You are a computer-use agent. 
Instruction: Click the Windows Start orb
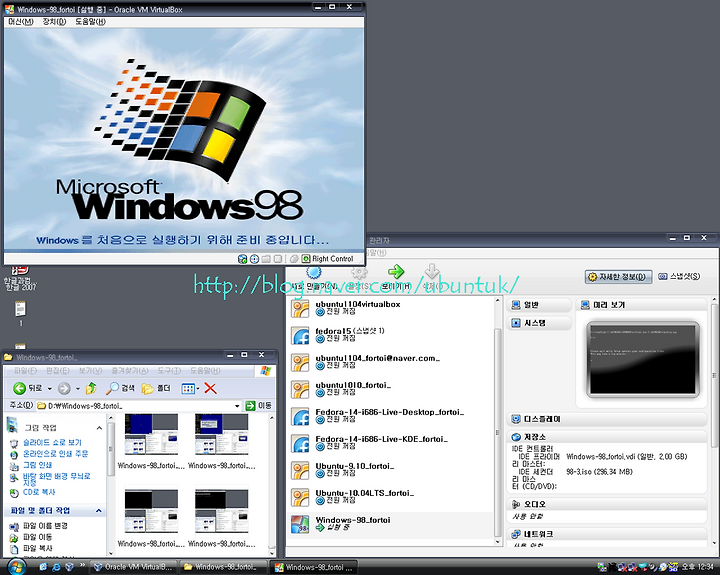(17, 567)
